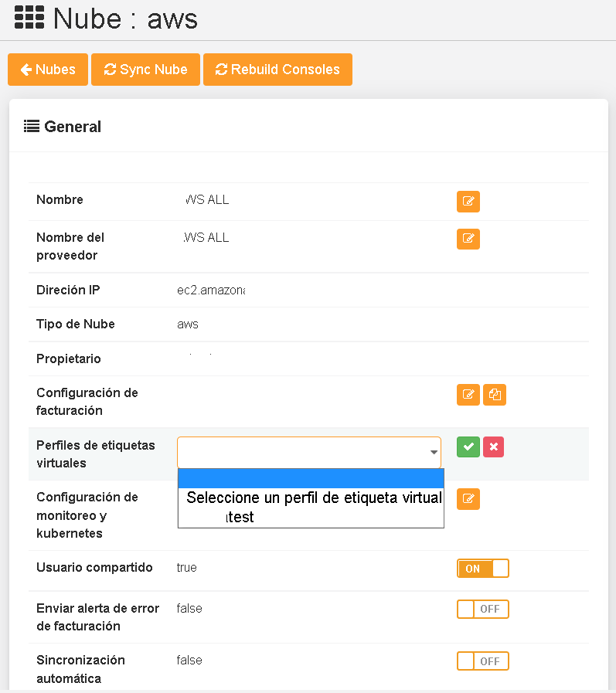
Task: Select the blank highlighted dropdown option
Action: [x=311, y=479]
